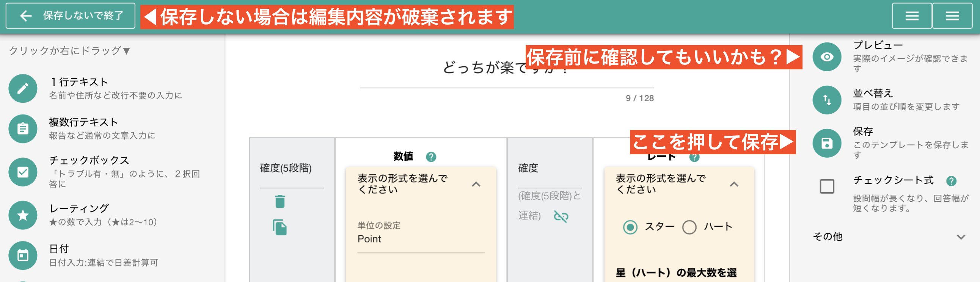Delete the 確度(5段階) item with trash icon

pos(280,201)
